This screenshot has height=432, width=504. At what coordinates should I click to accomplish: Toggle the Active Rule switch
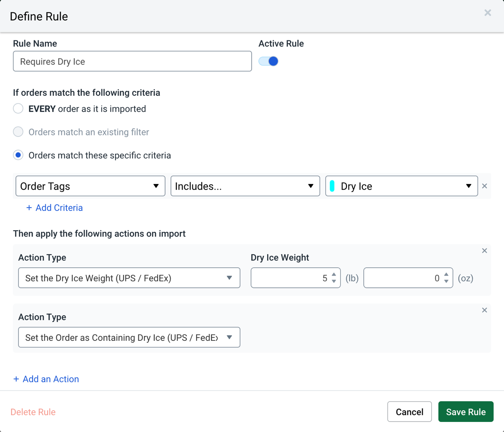pos(268,61)
